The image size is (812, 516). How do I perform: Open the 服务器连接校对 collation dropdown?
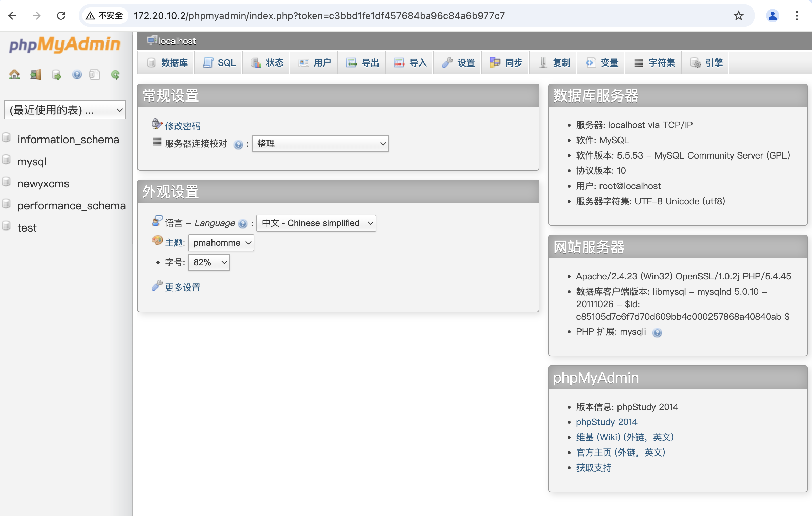[x=320, y=144]
